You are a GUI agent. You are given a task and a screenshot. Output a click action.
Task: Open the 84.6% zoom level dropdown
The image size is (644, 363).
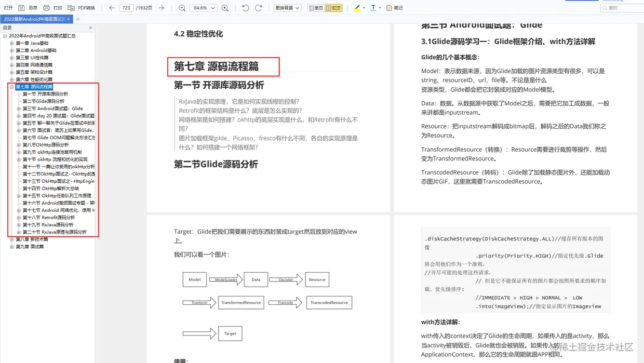(204, 8)
